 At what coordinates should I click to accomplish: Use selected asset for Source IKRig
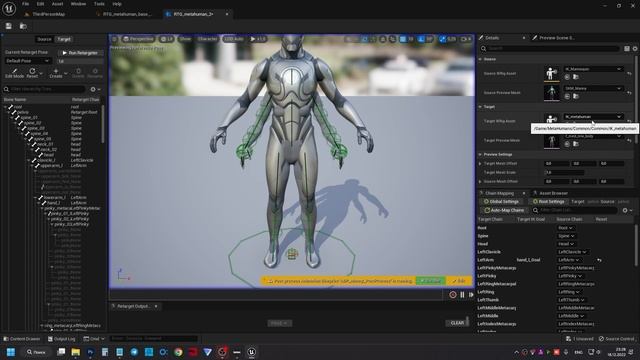click(x=567, y=77)
